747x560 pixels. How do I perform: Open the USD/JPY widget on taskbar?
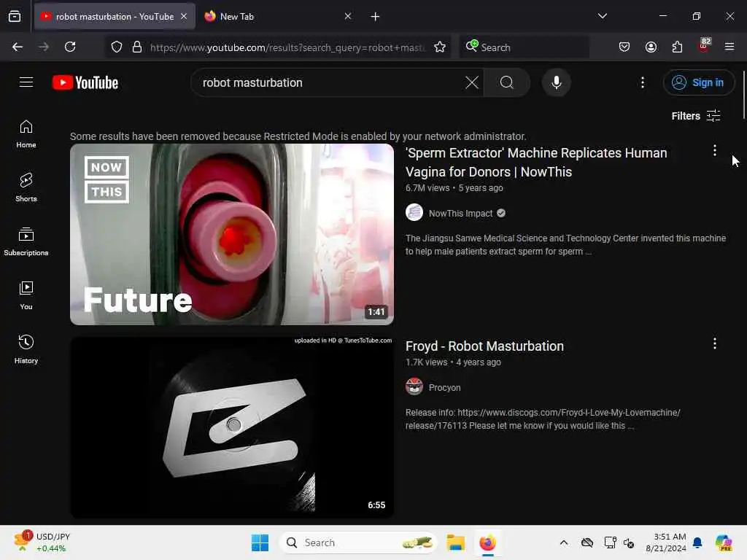point(42,542)
